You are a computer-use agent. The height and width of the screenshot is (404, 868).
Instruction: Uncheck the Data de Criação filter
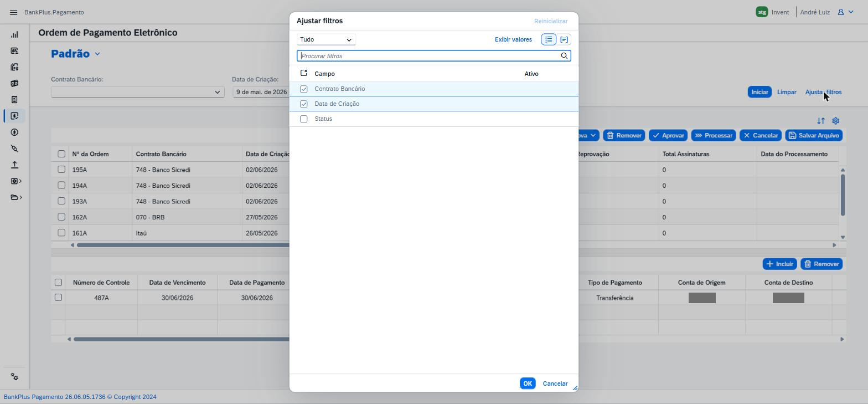coord(303,104)
